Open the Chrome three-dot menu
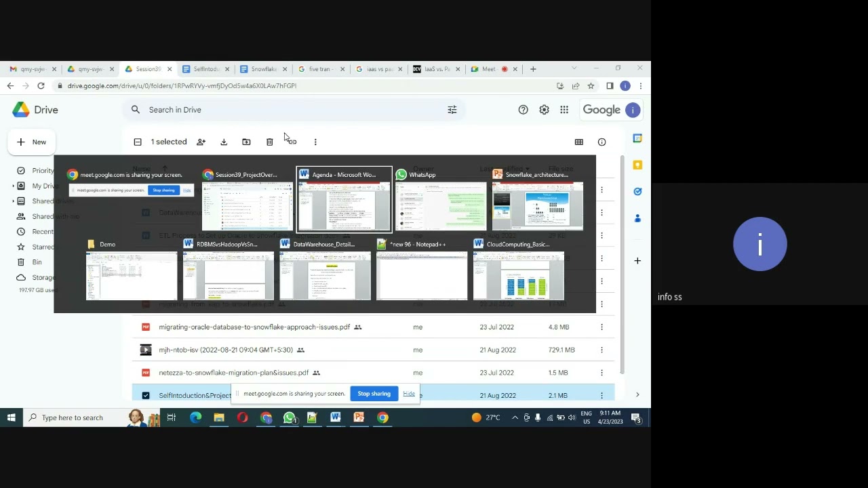 [x=640, y=86]
